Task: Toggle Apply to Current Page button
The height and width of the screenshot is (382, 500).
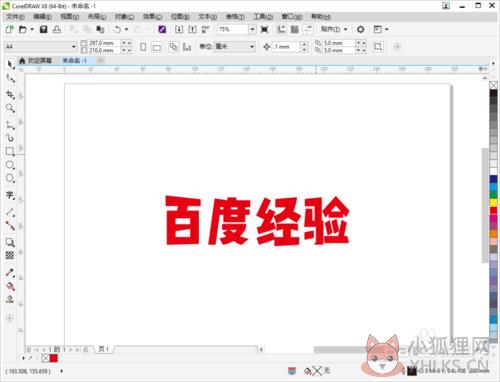Action: pos(187,47)
